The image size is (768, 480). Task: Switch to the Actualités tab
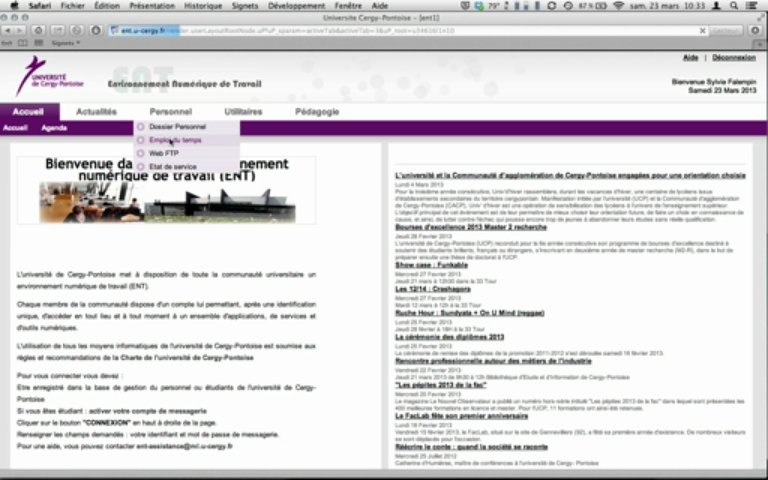point(96,112)
